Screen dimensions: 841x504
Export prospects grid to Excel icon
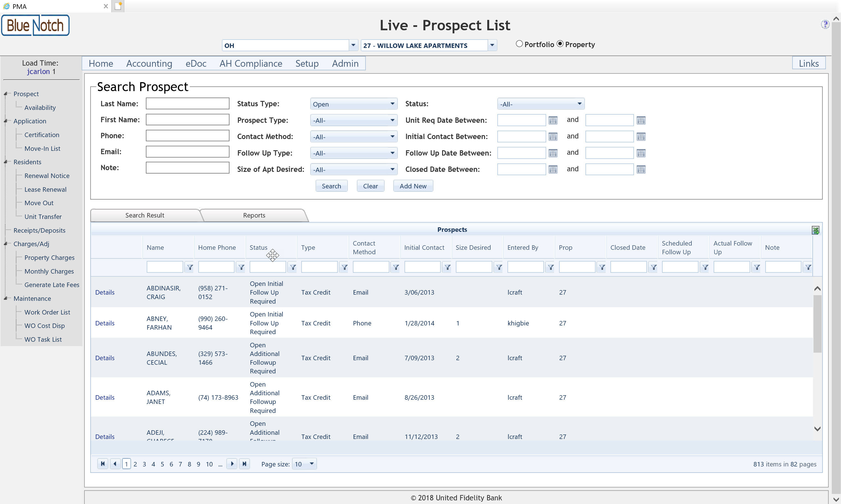pyautogui.click(x=815, y=230)
